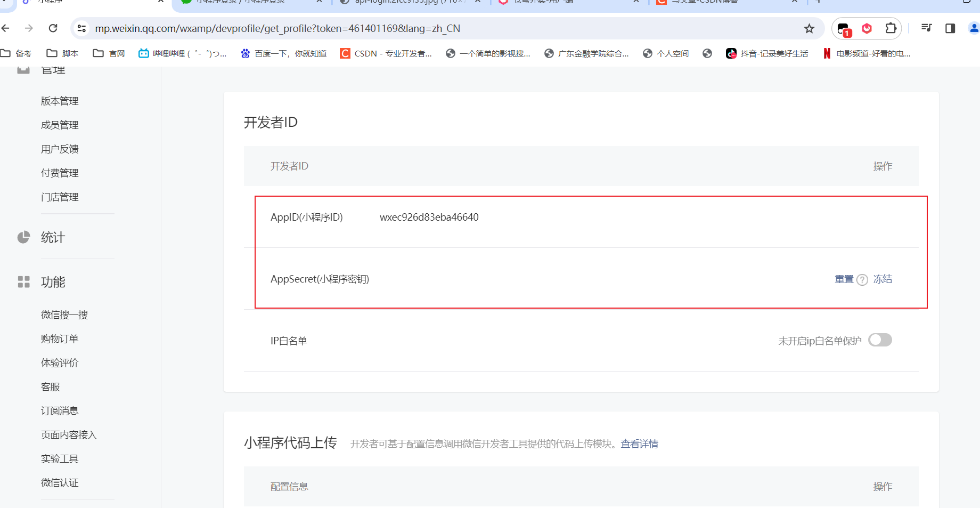Screen dimensions: 980x508
Task: Toggle the browser side panel
Action: pos(950,28)
